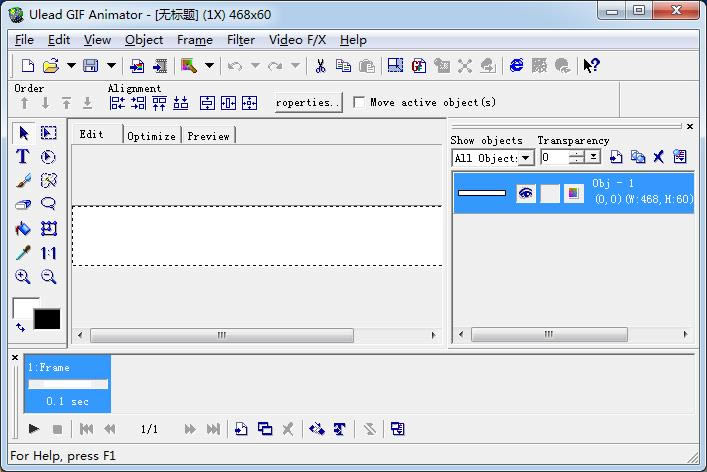Open the File menu

24,40
